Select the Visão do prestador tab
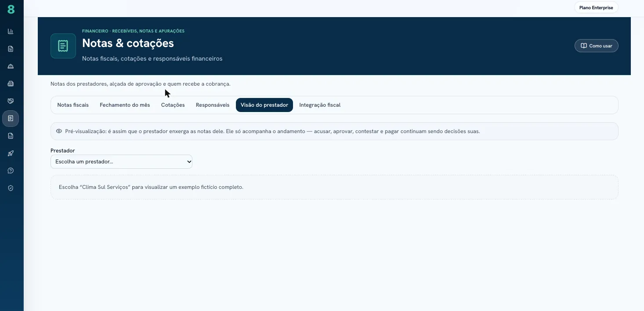 point(264,105)
